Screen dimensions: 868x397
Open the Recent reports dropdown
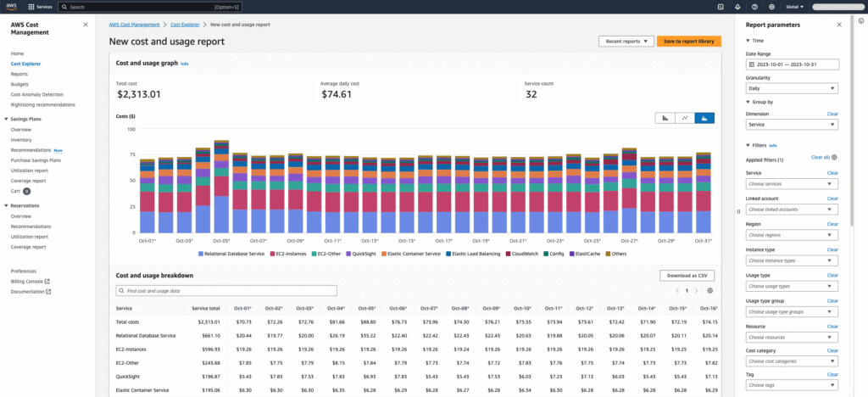(x=626, y=42)
